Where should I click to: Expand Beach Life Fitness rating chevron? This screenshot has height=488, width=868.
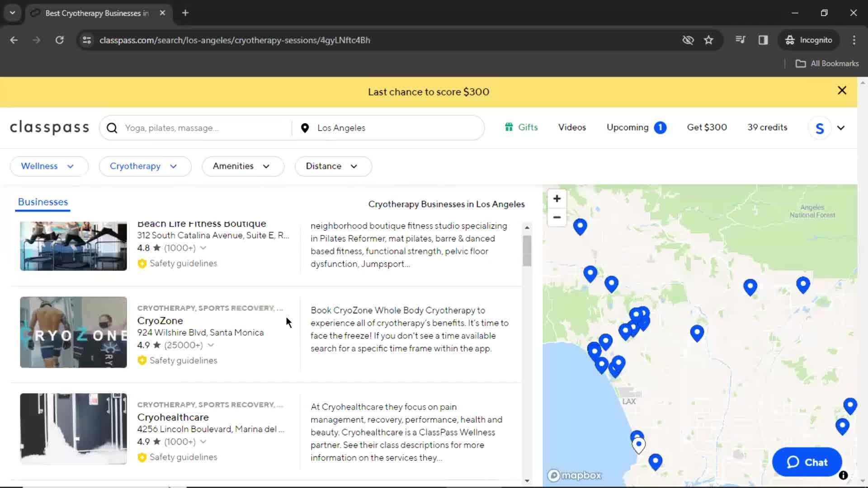click(x=203, y=248)
